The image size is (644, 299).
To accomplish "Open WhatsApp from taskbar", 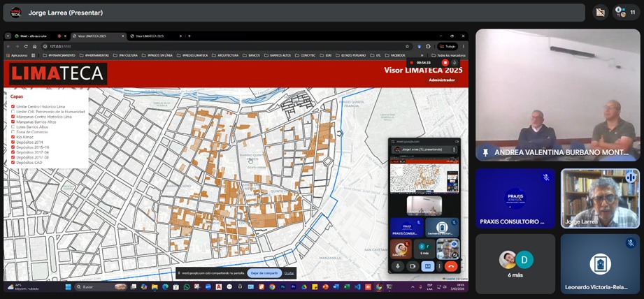I will coord(187,286).
